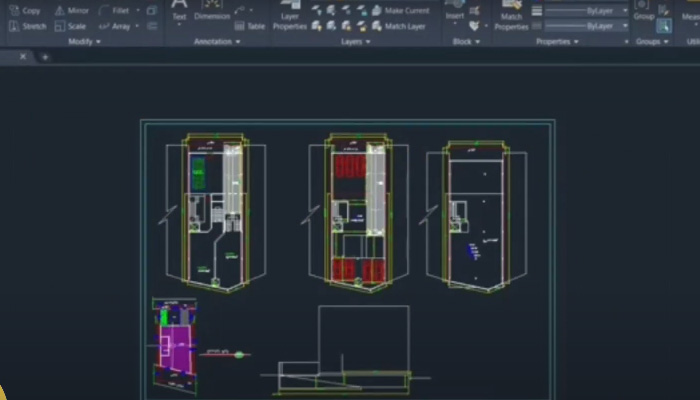Click the Match Layer button
Viewport: 700px width, 400px height.
(x=398, y=26)
